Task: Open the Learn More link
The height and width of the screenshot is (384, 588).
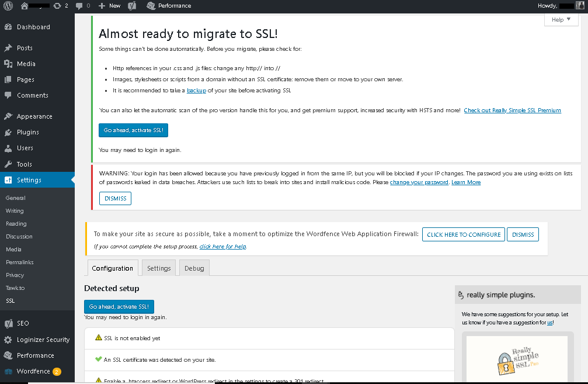Action: pyautogui.click(x=466, y=182)
